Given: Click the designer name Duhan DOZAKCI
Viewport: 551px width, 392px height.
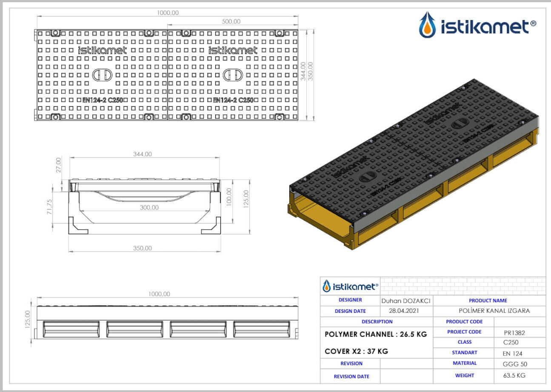Looking at the screenshot, I should pyautogui.click(x=406, y=300).
